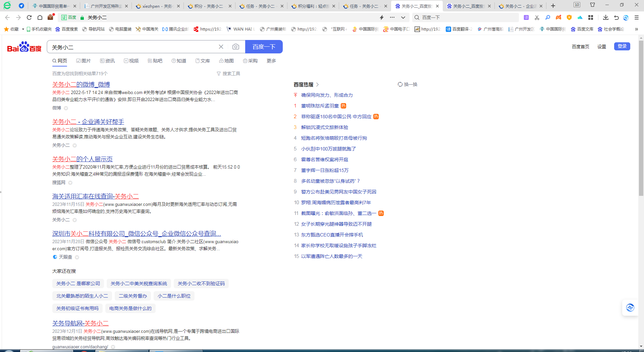Click the translate extension icon
This screenshot has width=644, height=352.
526,17
